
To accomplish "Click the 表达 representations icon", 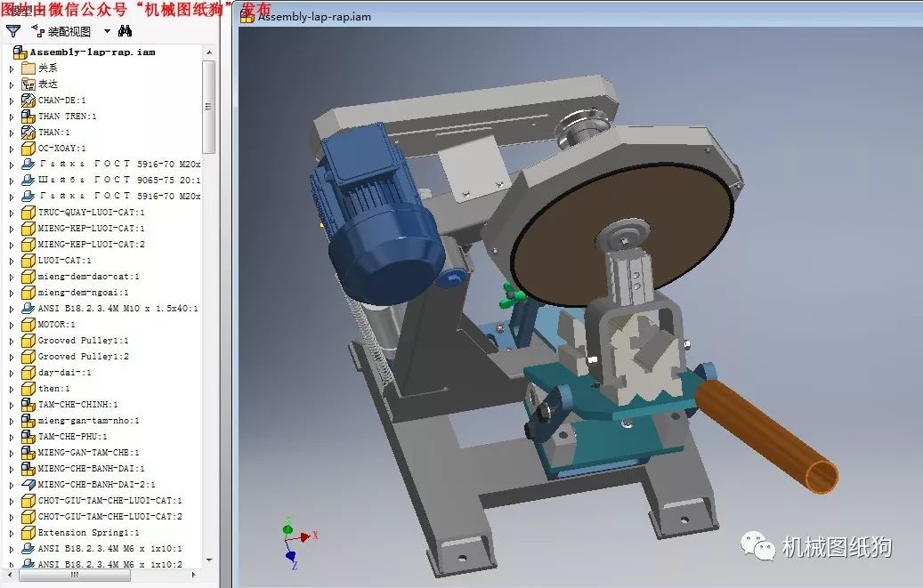I will click(x=28, y=85).
